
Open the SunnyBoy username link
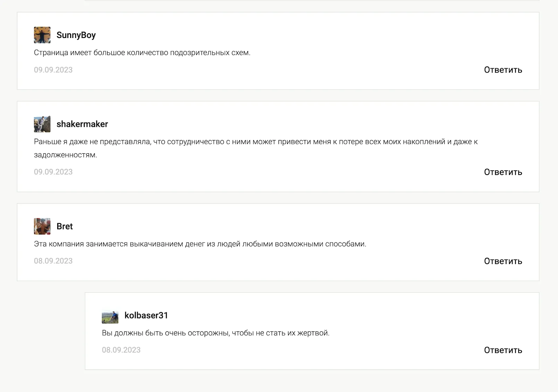click(76, 35)
